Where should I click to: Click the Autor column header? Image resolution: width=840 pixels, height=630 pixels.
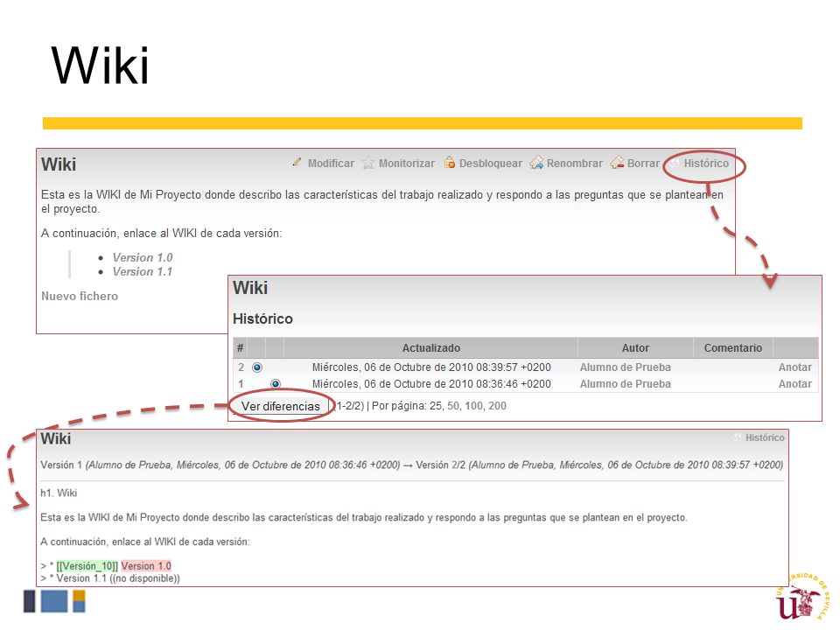[x=635, y=348]
